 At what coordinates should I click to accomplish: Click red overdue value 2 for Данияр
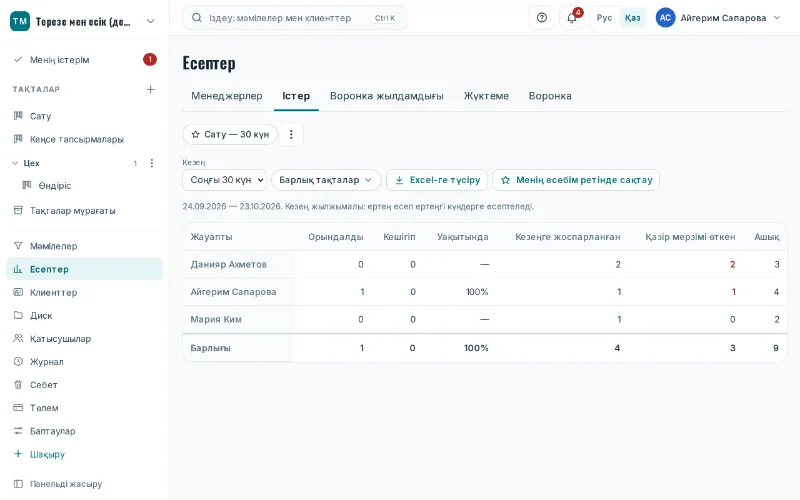coord(733,264)
